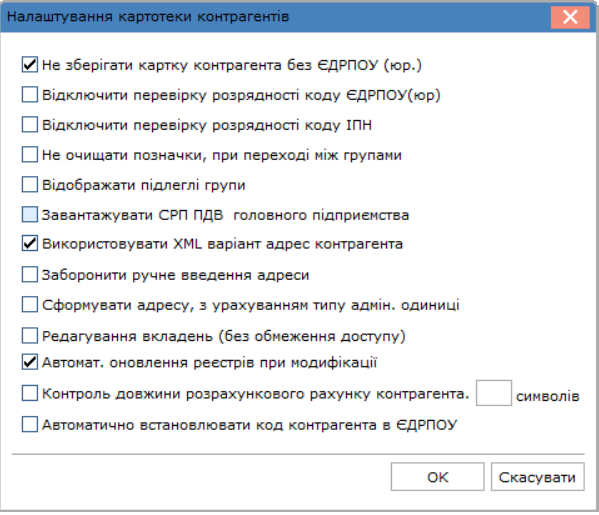599x515 pixels.
Task: Enable 'Автоматично встановлювати код контрагента в ЄДРПОУ'
Action: pos(30,424)
